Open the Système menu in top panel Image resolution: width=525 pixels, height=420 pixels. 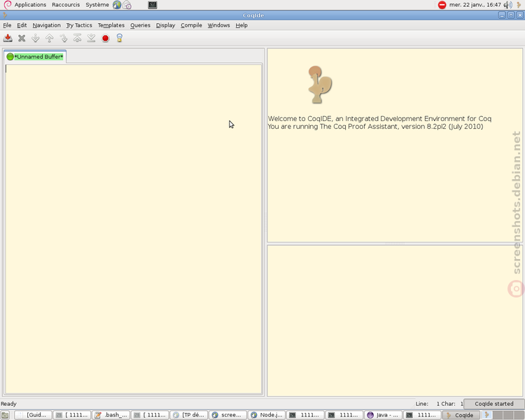(x=97, y=5)
